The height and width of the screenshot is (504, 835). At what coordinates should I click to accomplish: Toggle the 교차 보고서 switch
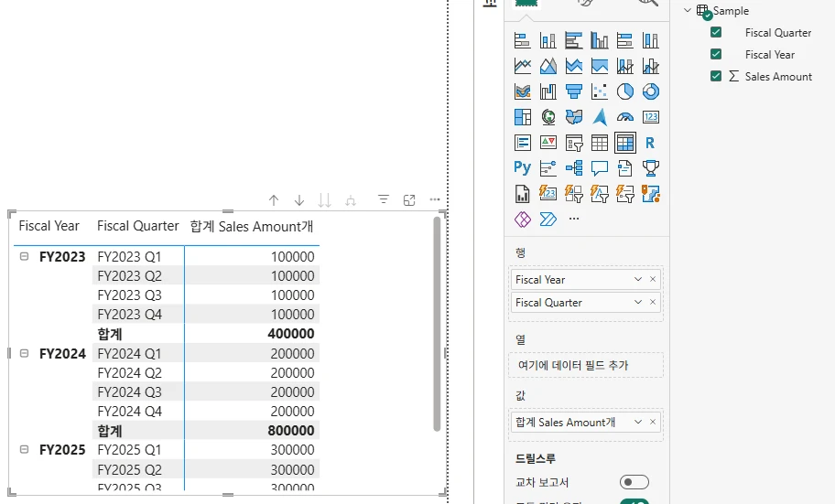click(634, 482)
